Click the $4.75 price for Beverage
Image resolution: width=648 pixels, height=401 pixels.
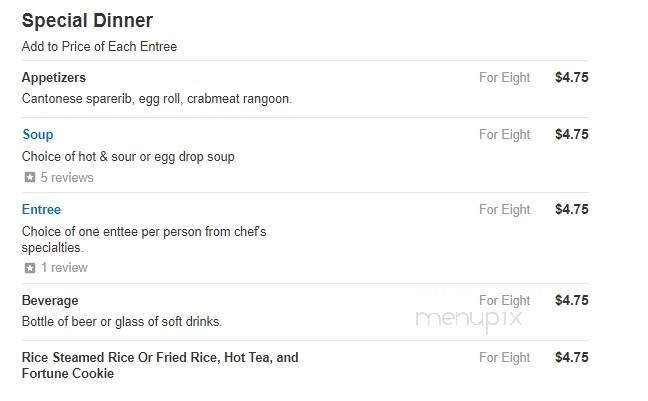point(571,300)
